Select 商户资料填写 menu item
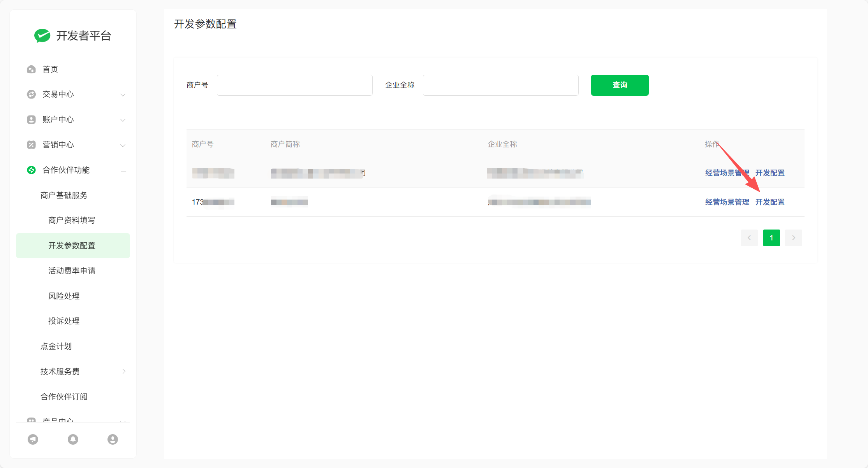 click(x=72, y=220)
